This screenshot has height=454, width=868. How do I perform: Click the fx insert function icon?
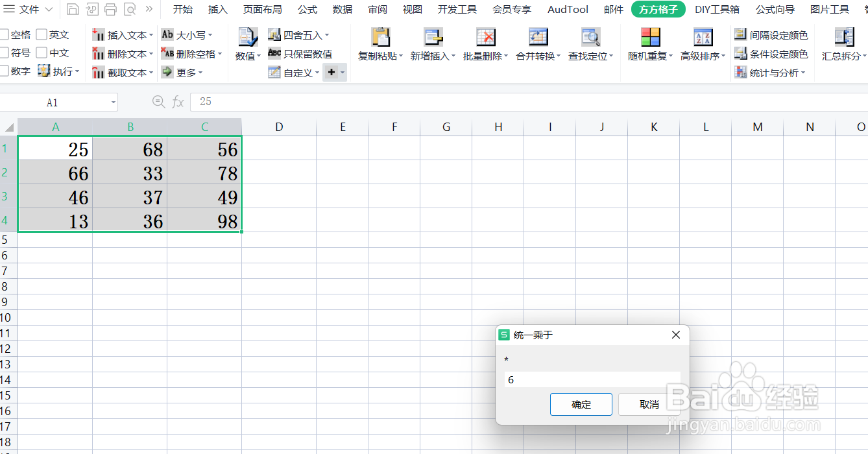(x=178, y=102)
